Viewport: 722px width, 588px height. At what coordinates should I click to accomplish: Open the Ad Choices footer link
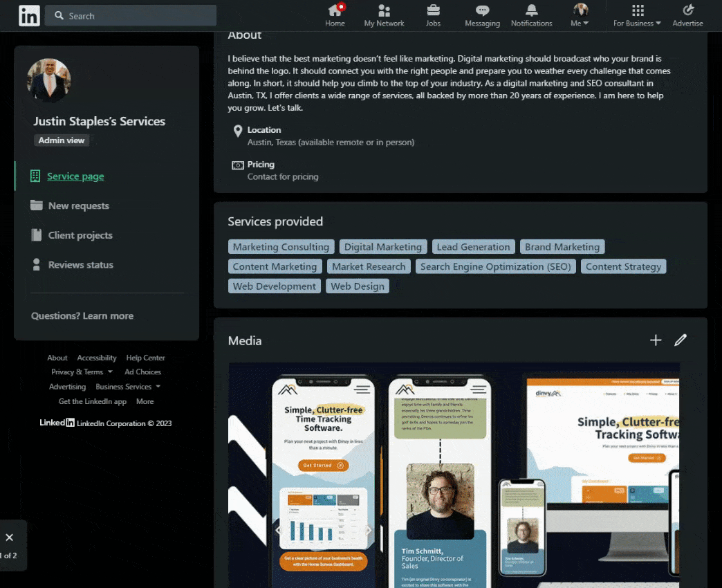click(142, 372)
